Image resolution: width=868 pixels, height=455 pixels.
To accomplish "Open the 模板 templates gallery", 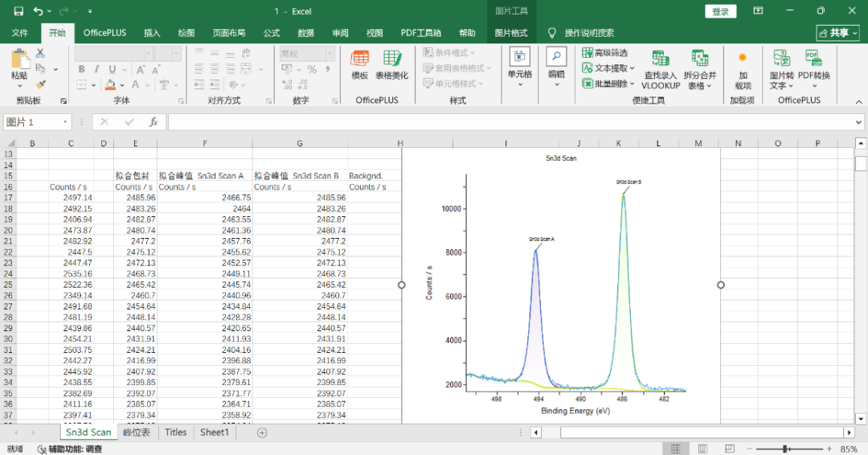I will [360, 64].
